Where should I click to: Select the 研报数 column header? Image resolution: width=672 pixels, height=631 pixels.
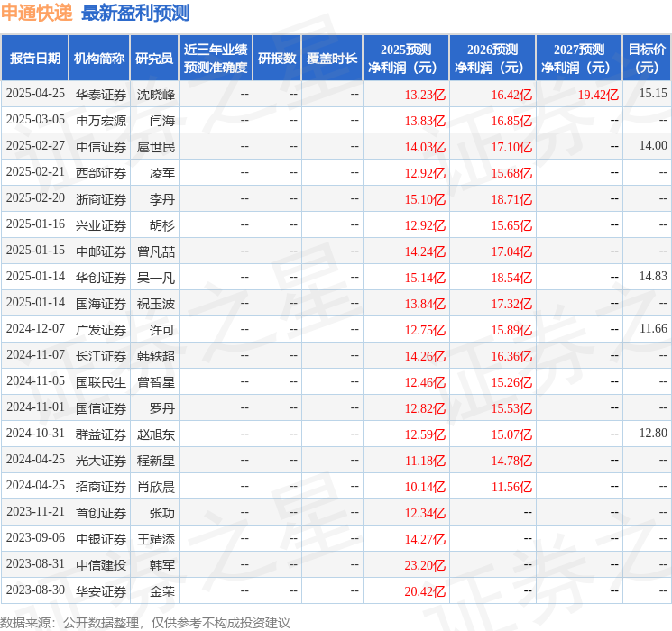tap(277, 59)
